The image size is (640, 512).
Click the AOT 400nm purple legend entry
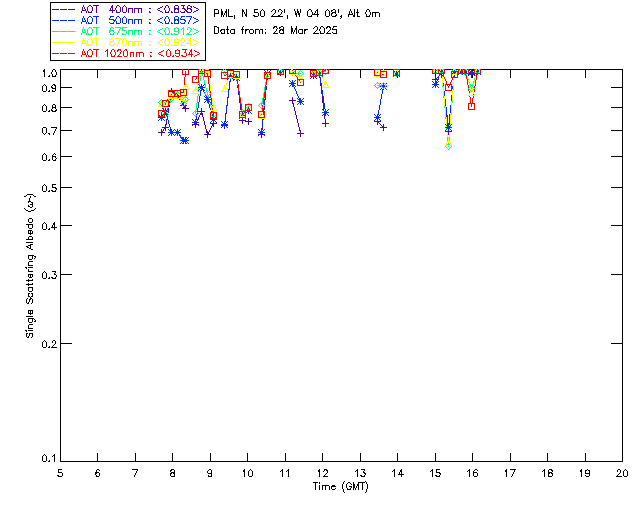pos(139,9)
